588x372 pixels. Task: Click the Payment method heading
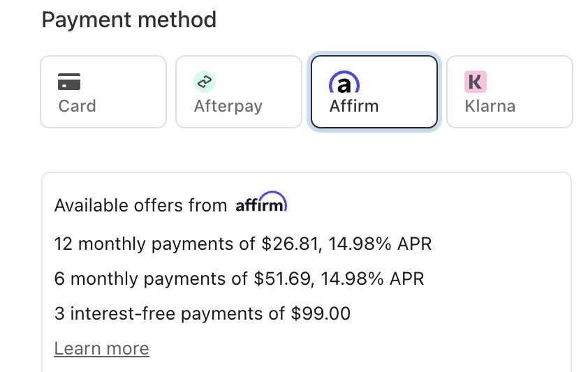[x=129, y=20]
